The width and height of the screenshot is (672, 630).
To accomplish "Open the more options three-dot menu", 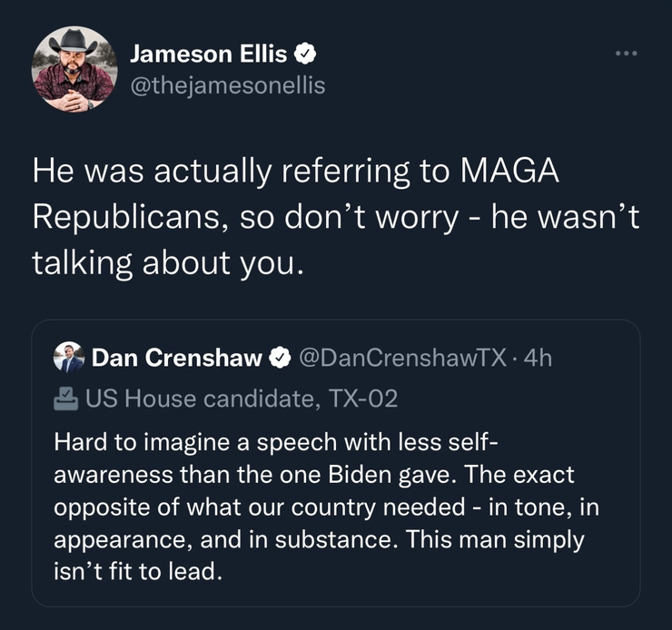I will click(626, 54).
